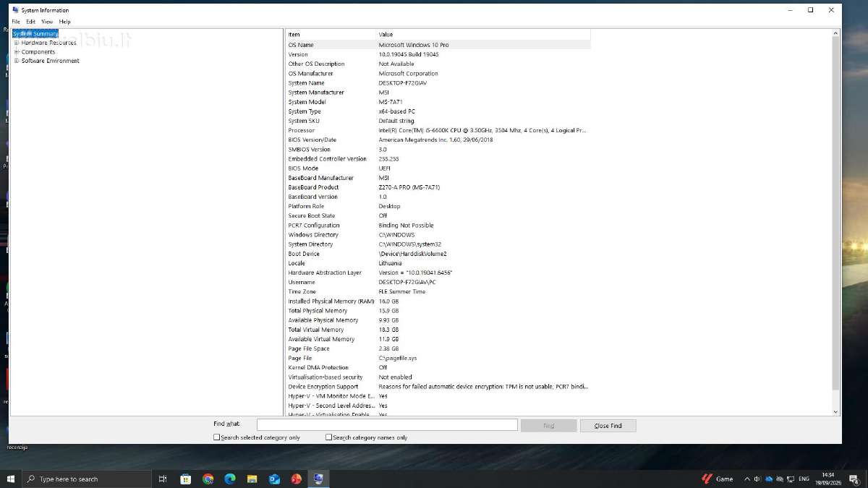Open the Edit menu
The width and height of the screenshot is (868, 488).
(x=30, y=22)
